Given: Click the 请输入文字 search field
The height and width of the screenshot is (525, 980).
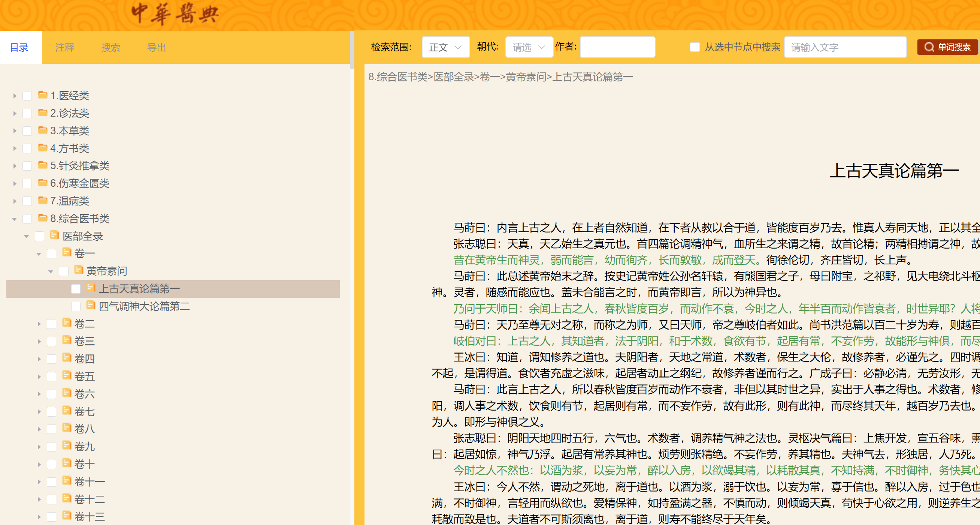Looking at the screenshot, I should (x=845, y=47).
